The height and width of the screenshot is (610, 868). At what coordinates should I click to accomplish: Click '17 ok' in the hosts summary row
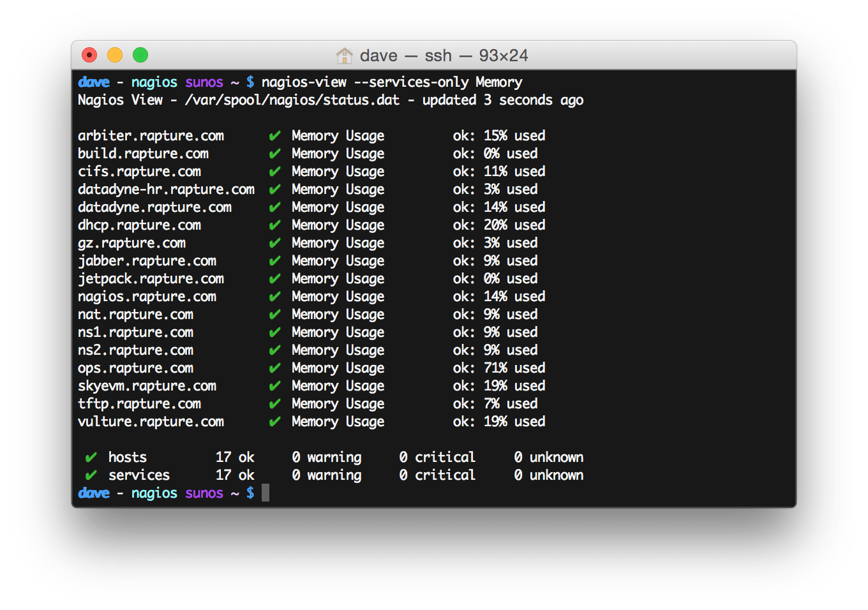tap(235, 457)
